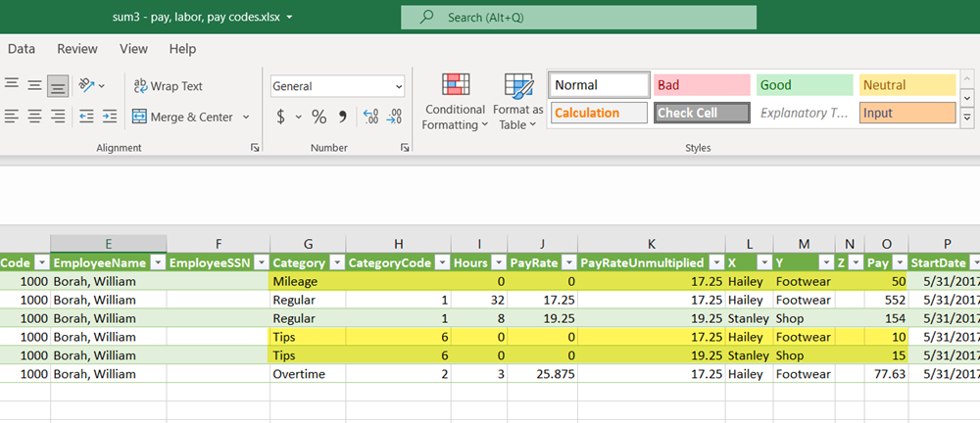Center cell text horizontally

click(x=35, y=117)
